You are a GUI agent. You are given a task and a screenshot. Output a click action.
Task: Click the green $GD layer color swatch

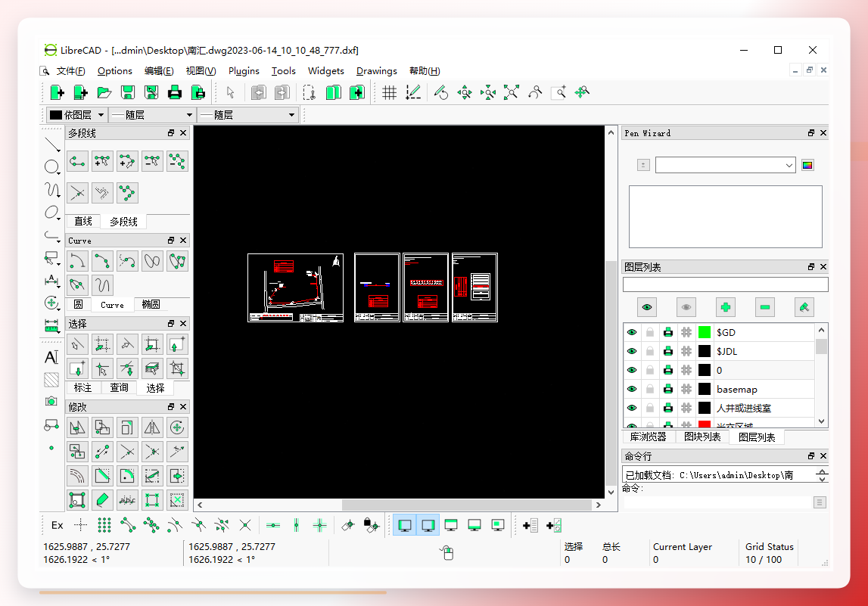pyautogui.click(x=704, y=332)
